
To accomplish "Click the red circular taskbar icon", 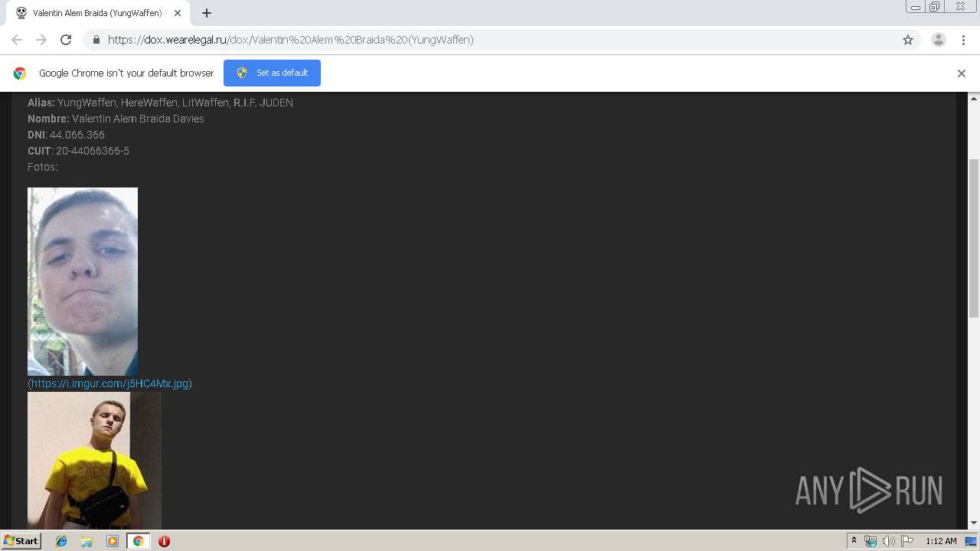I will click(164, 541).
